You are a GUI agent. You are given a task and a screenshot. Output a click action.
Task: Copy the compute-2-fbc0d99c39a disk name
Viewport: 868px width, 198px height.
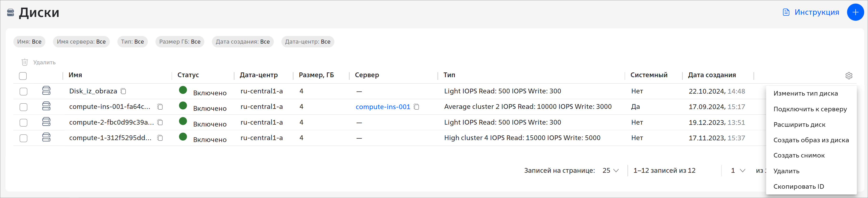160,122
